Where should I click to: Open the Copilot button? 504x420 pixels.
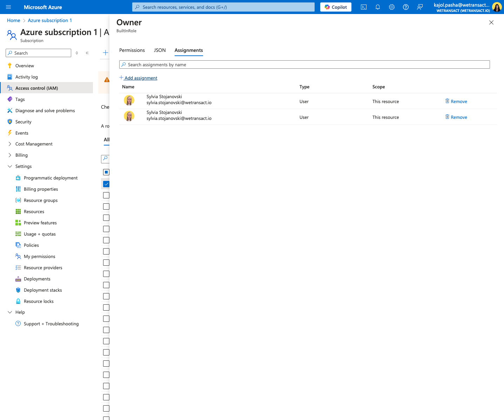click(x=336, y=7)
